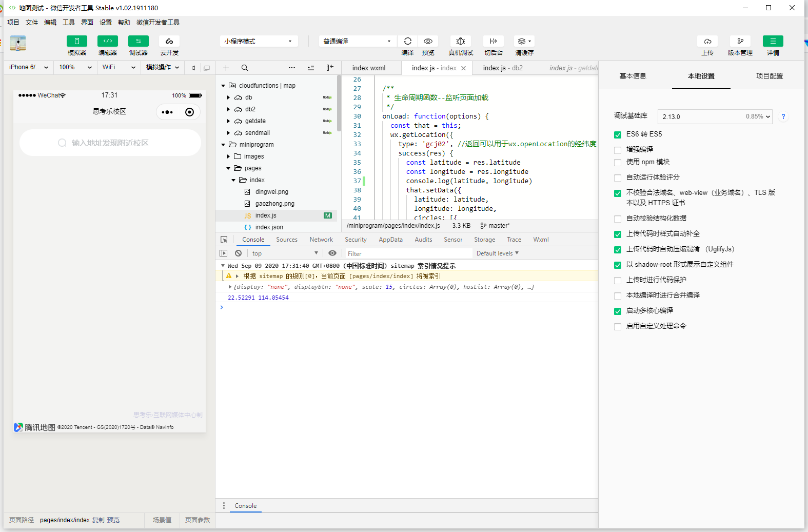Enable 增强编译 checkbox
The width and height of the screenshot is (808, 532).
[618, 150]
